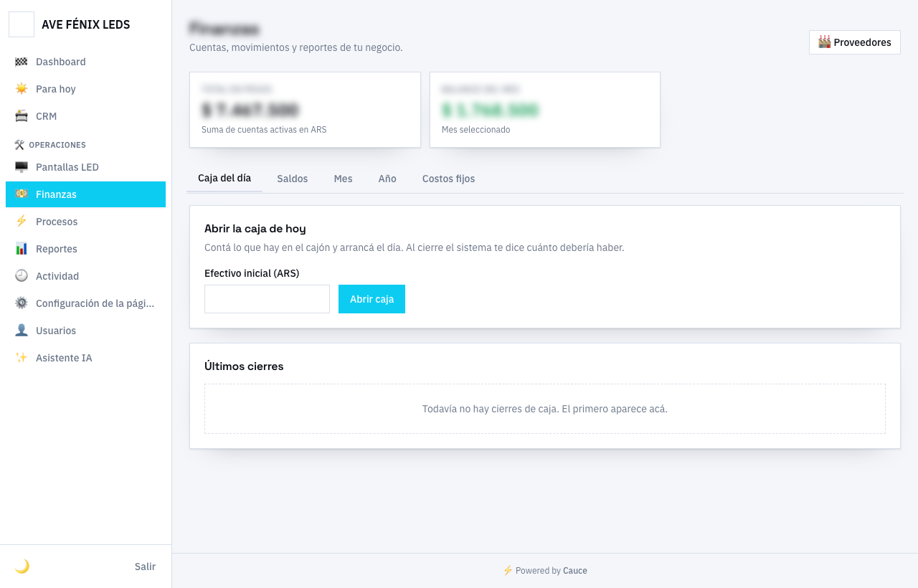Click 'Últimos cierres' heading
918x588 pixels.
(x=244, y=366)
